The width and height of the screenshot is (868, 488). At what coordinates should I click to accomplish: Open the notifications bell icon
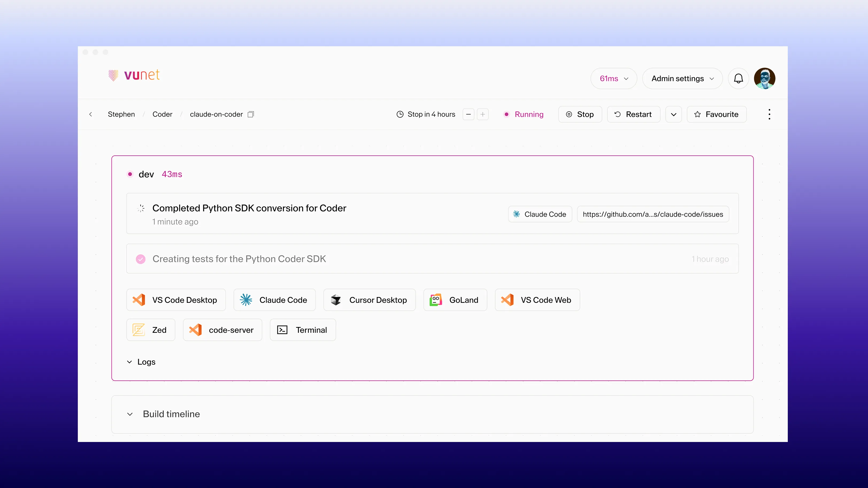738,79
